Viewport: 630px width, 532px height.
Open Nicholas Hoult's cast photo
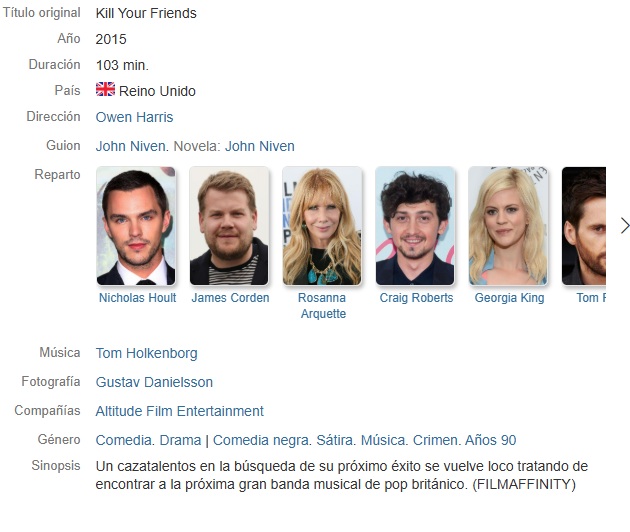[136, 226]
